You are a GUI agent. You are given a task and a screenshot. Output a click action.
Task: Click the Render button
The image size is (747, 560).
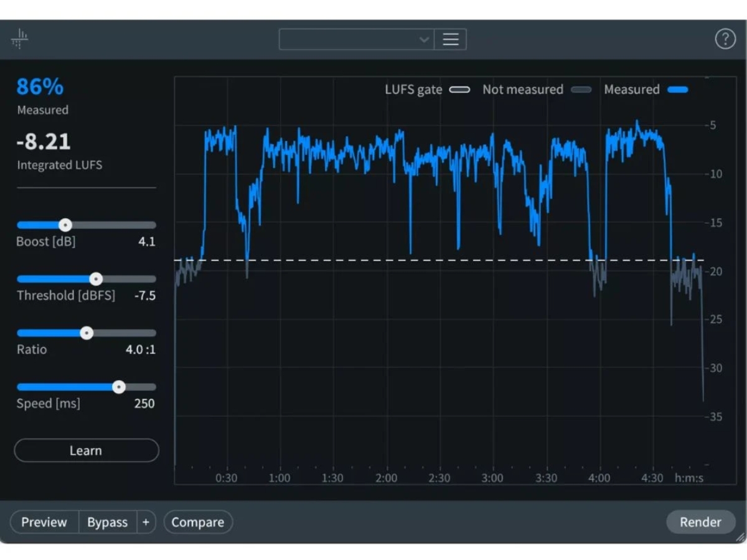pyautogui.click(x=700, y=522)
